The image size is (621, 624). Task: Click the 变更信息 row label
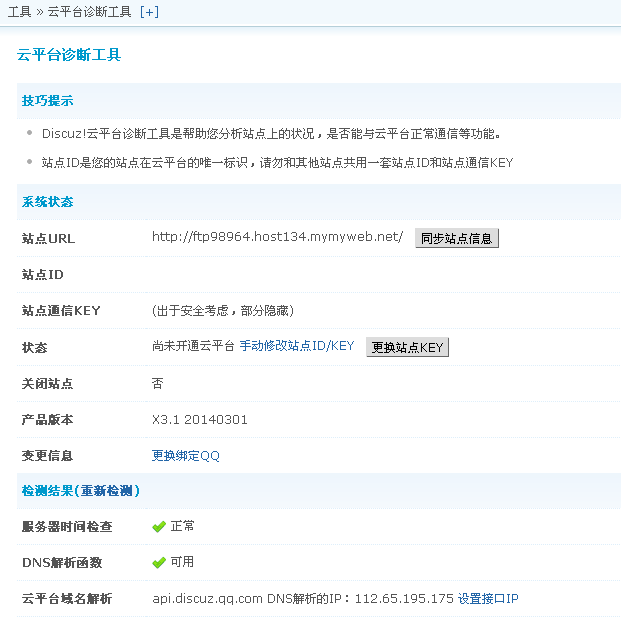pos(47,455)
